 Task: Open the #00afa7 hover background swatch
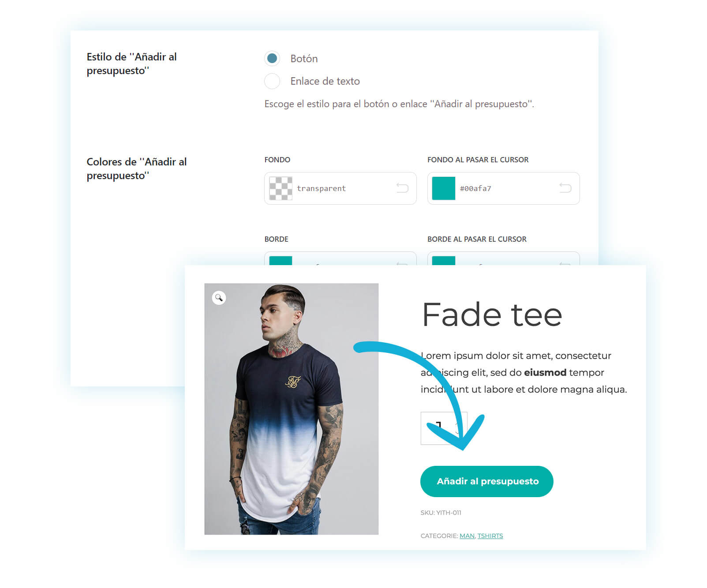443,188
